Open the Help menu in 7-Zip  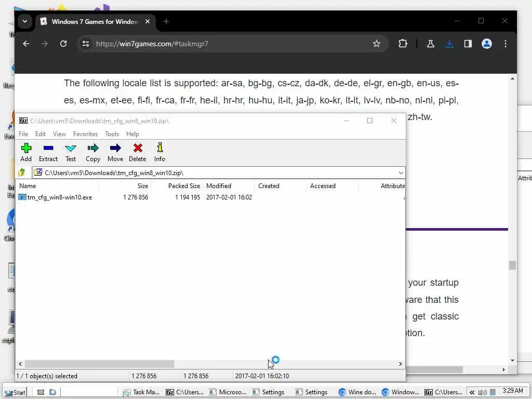(132, 134)
